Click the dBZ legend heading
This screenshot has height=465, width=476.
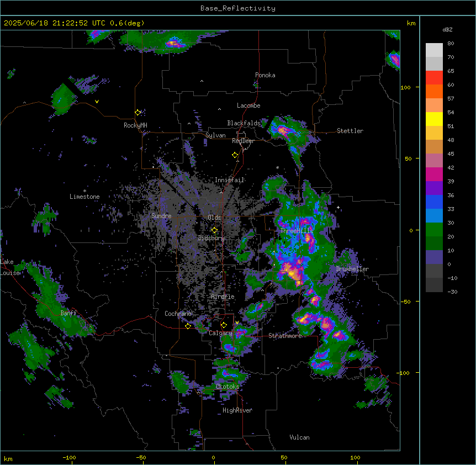click(x=447, y=29)
